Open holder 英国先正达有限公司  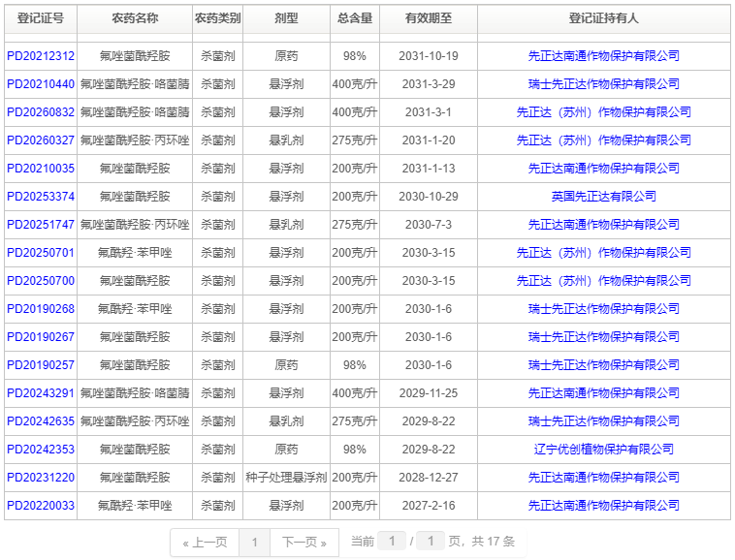click(604, 197)
